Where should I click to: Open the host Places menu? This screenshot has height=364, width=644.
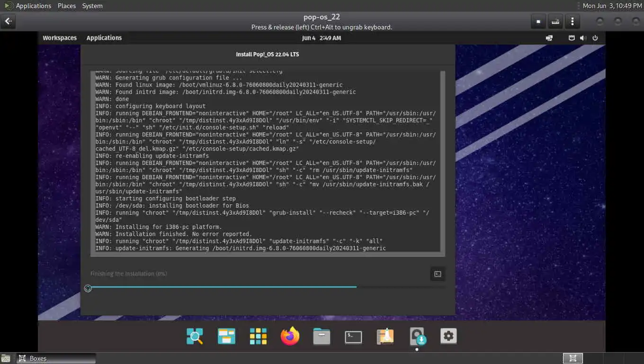(67, 6)
